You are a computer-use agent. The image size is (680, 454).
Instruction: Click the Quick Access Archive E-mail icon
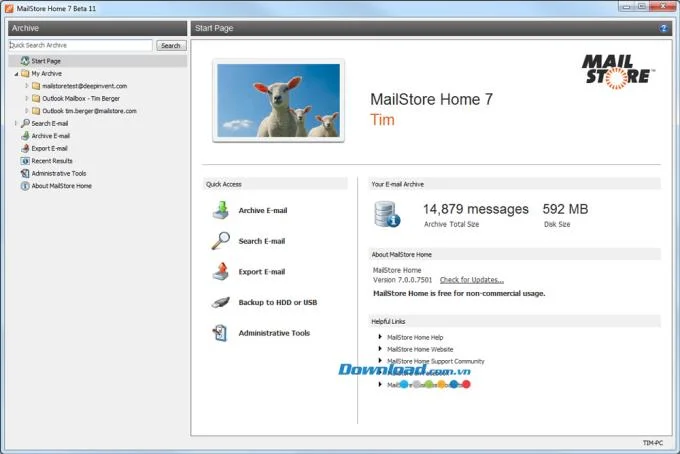point(221,210)
